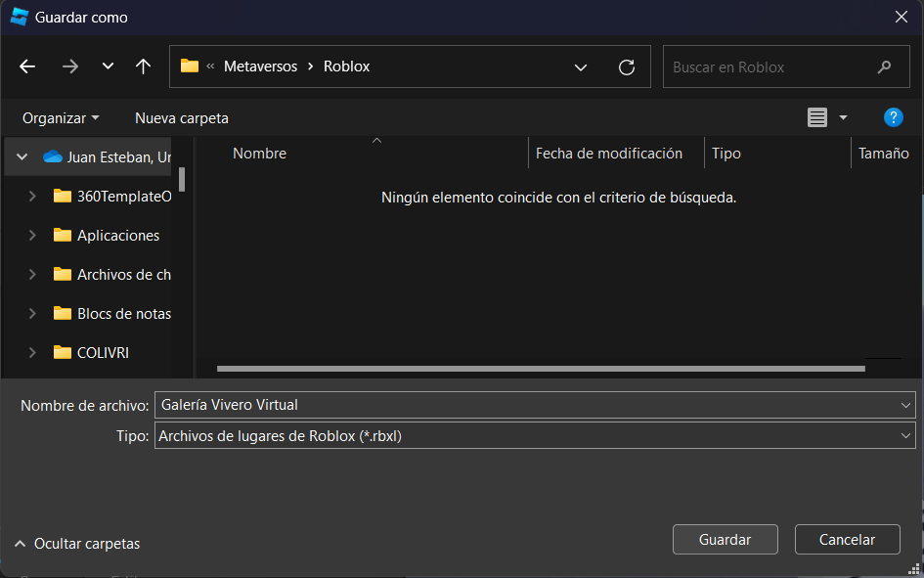Image resolution: width=924 pixels, height=578 pixels.
Task: Click Nueva carpeta in the toolbar
Action: click(x=182, y=117)
